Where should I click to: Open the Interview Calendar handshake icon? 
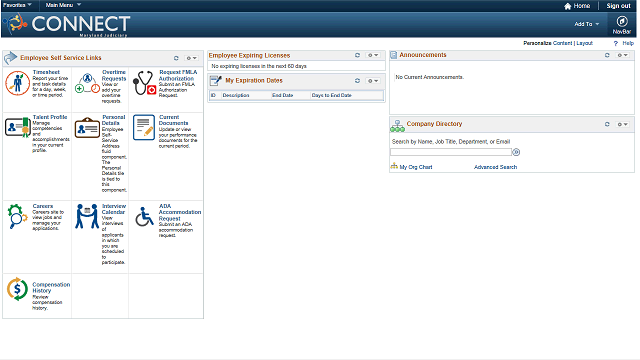[x=87, y=216]
